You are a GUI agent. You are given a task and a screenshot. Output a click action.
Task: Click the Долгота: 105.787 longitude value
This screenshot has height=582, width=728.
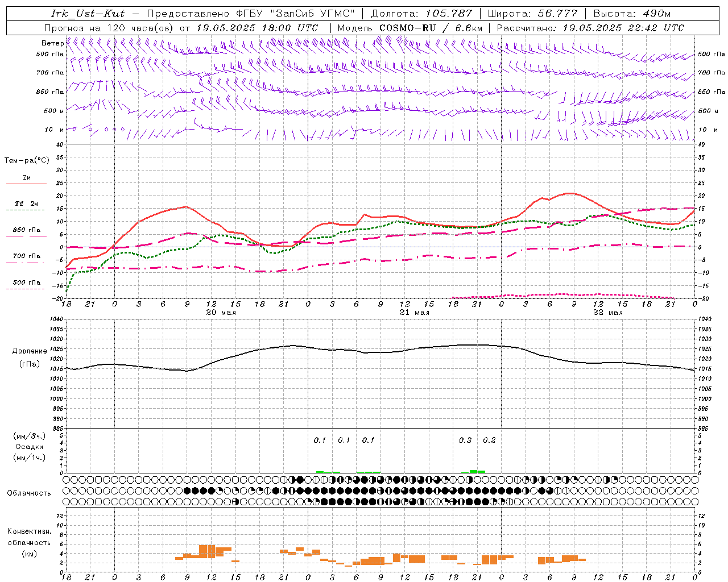(x=421, y=14)
